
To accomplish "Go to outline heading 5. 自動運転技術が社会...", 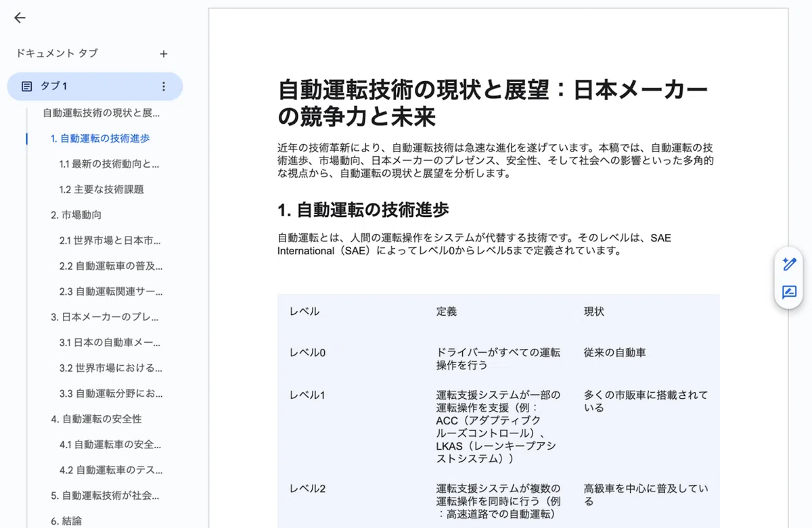I will click(106, 496).
